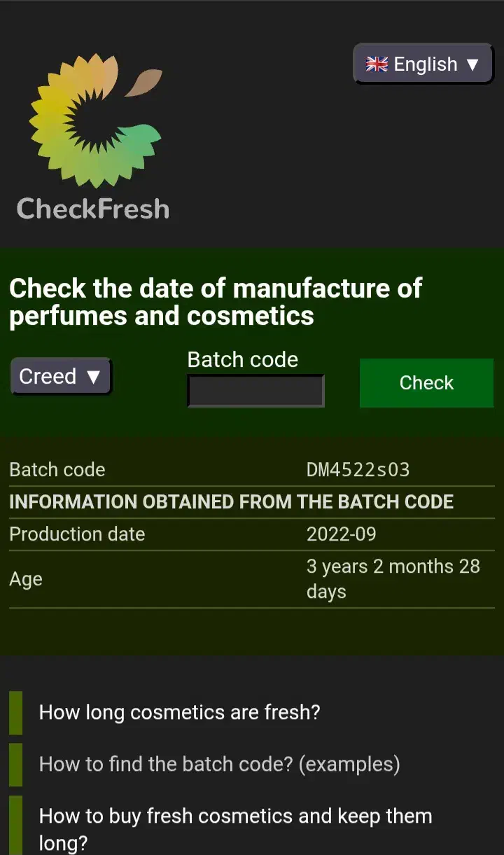The image size is (504, 855).
Task: Click the batch code value DM4522s03
Action: pos(358,470)
